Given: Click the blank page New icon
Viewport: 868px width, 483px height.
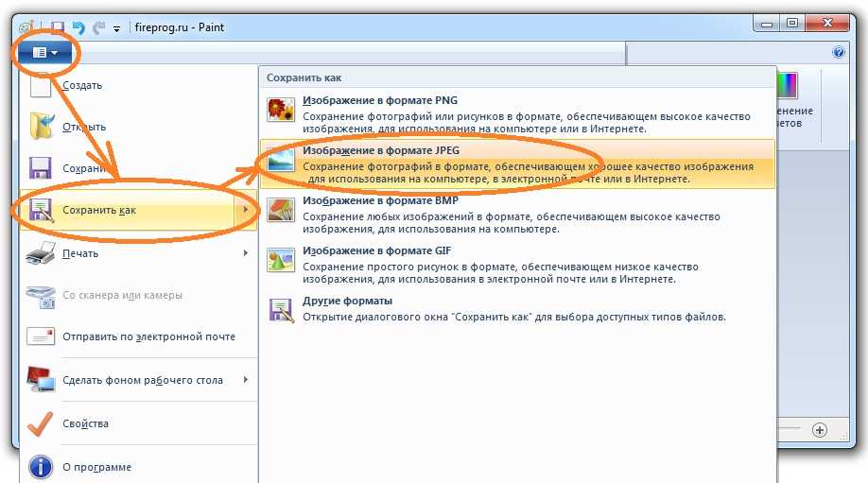Looking at the screenshot, I should (x=41, y=85).
